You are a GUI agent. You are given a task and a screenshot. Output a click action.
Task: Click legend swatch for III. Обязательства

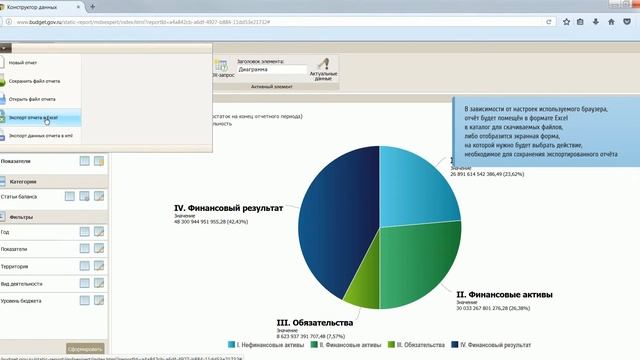[x=391, y=345]
